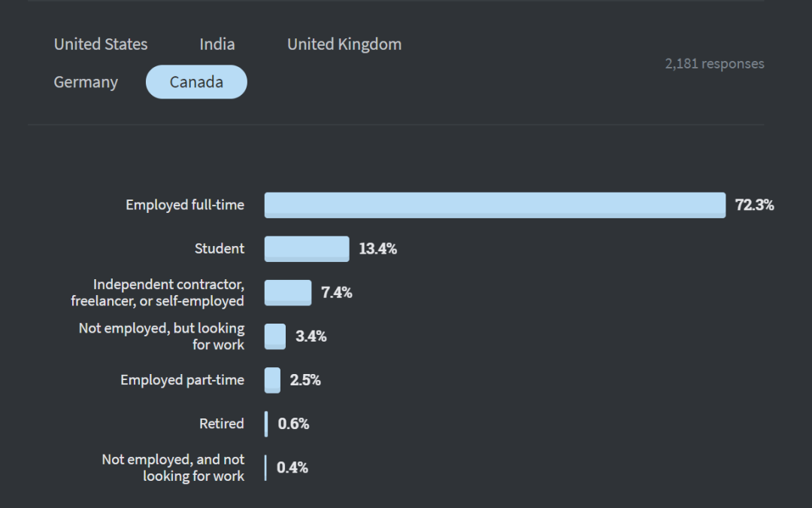The image size is (812, 508).
Task: Select the United States tab
Action: [x=101, y=44]
